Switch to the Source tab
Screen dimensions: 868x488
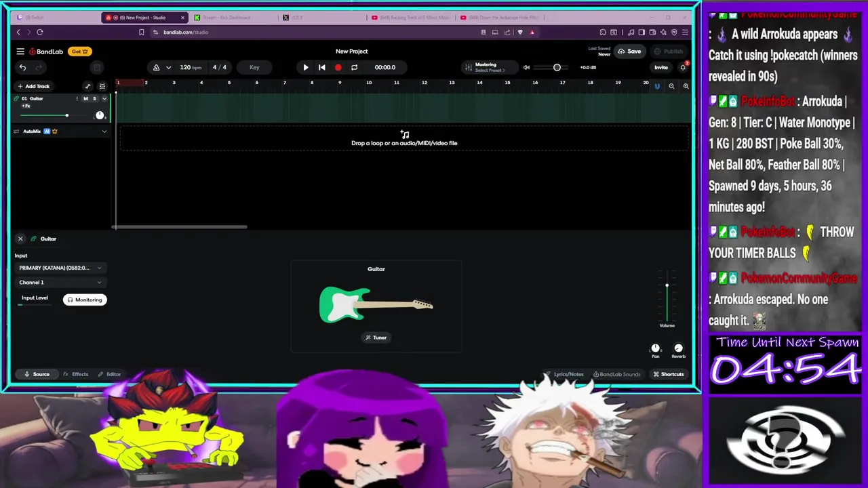tap(37, 374)
